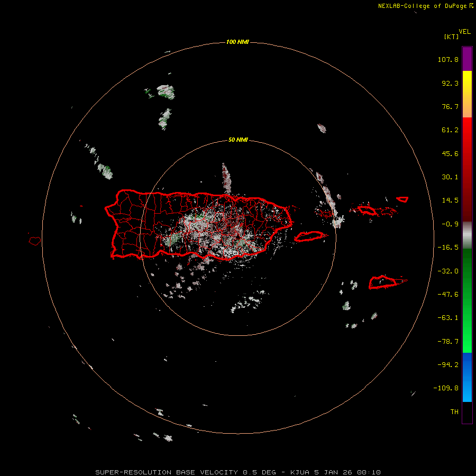Click the -16.5 legend value
The width and height of the screenshot is (476, 476).
pyautogui.click(x=448, y=248)
